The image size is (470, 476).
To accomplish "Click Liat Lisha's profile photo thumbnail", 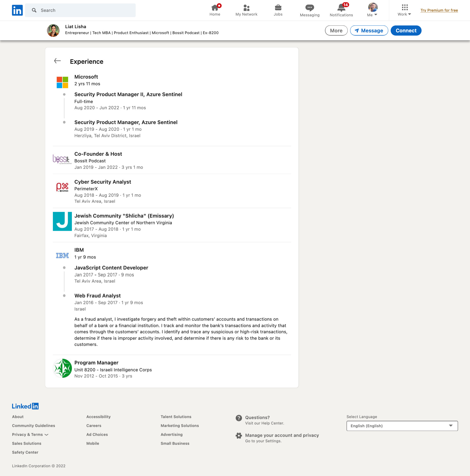I will pos(53,31).
